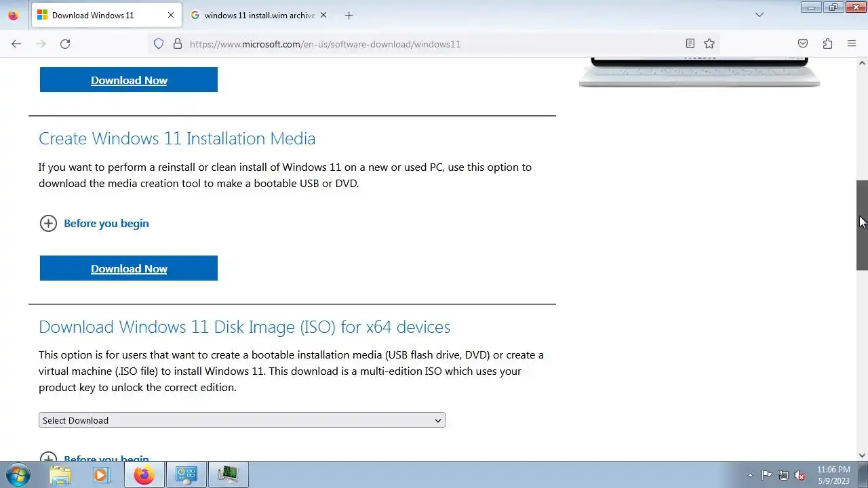
Task: Click the Show desktop strip at taskbar end
Action: (863, 474)
